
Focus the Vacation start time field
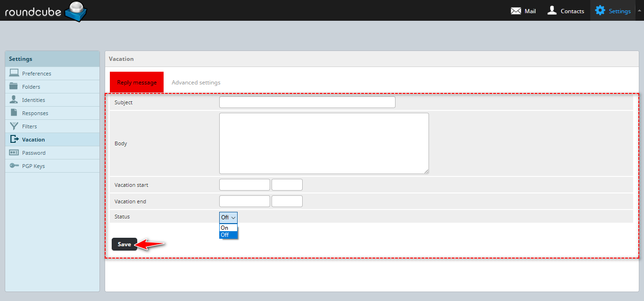(287, 184)
